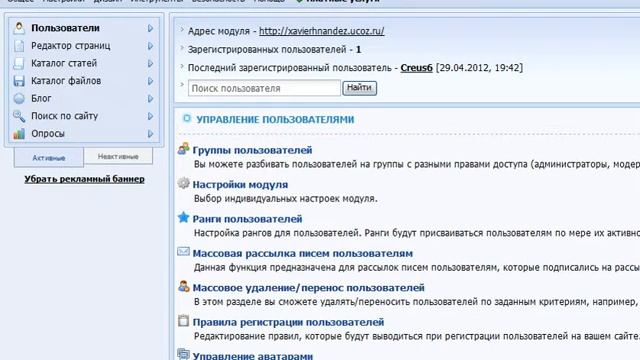This screenshot has height=360, width=640.
Task: Expand the Блог submenu arrow
Action: click(x=151, y=98)
